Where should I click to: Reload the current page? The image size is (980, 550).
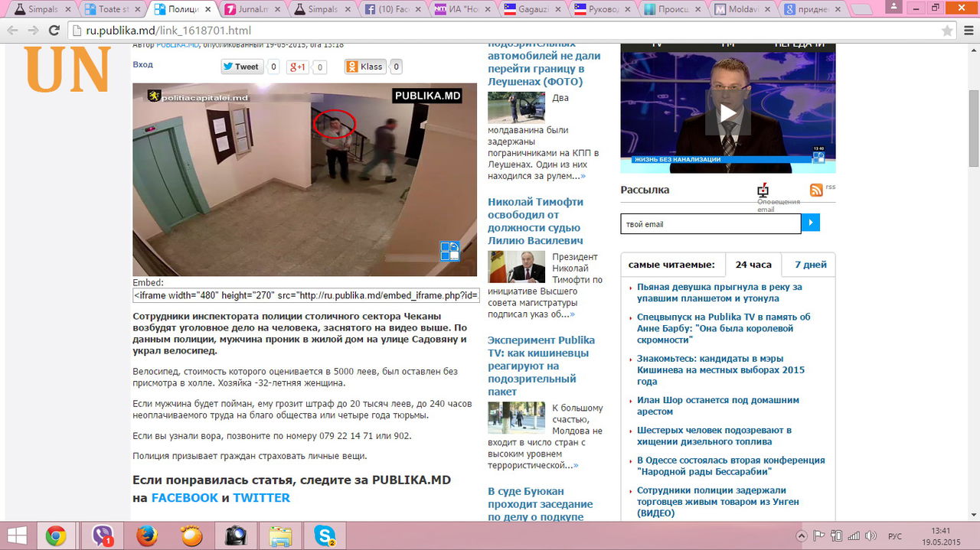click(54, 31)
